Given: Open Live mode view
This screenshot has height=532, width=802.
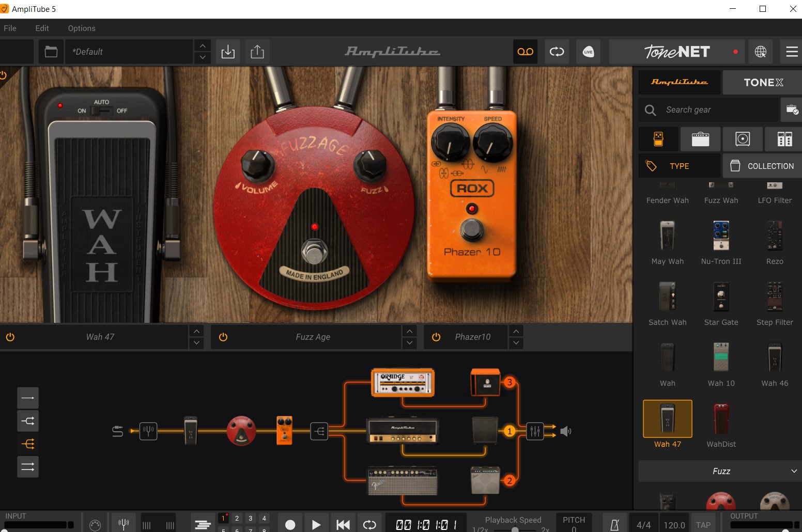Looking at the screenshot, I should tap(588, 52).
